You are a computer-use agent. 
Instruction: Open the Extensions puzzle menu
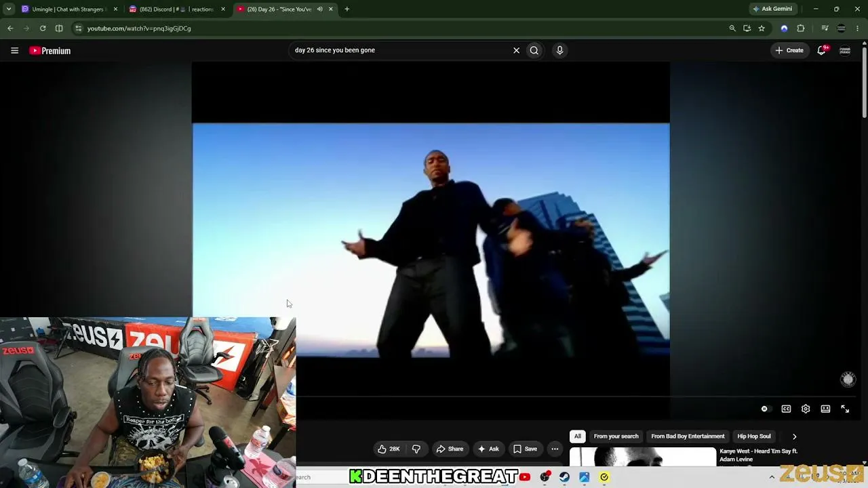click(801, 28)
